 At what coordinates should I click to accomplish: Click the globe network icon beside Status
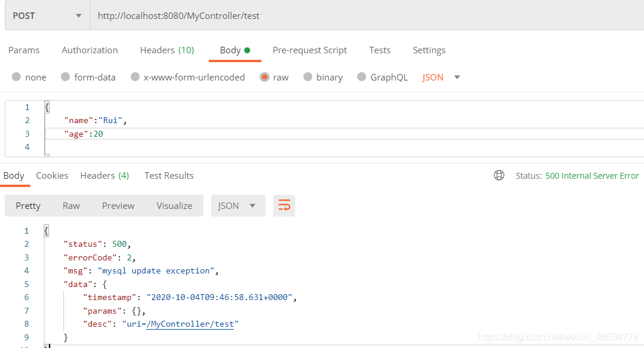pos(499,175)
